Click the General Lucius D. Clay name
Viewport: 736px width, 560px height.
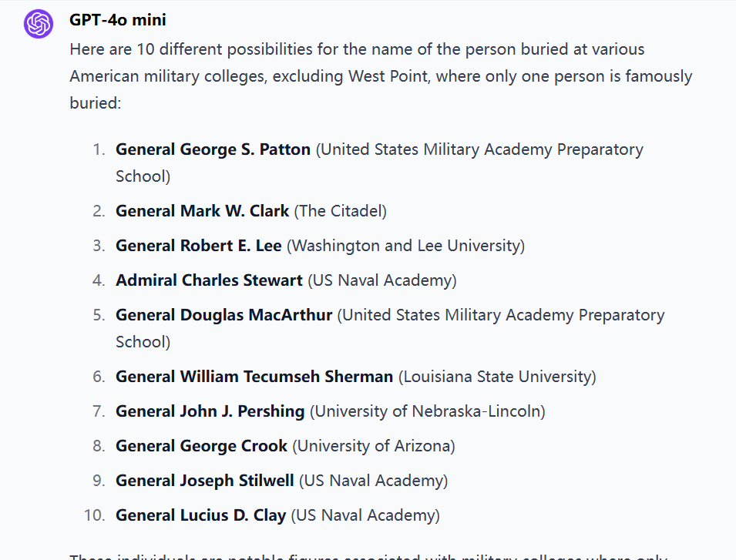200,515
